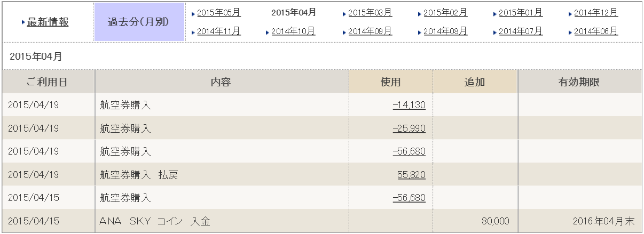Go to 2015年03月 history

click(x=370, y=12)
